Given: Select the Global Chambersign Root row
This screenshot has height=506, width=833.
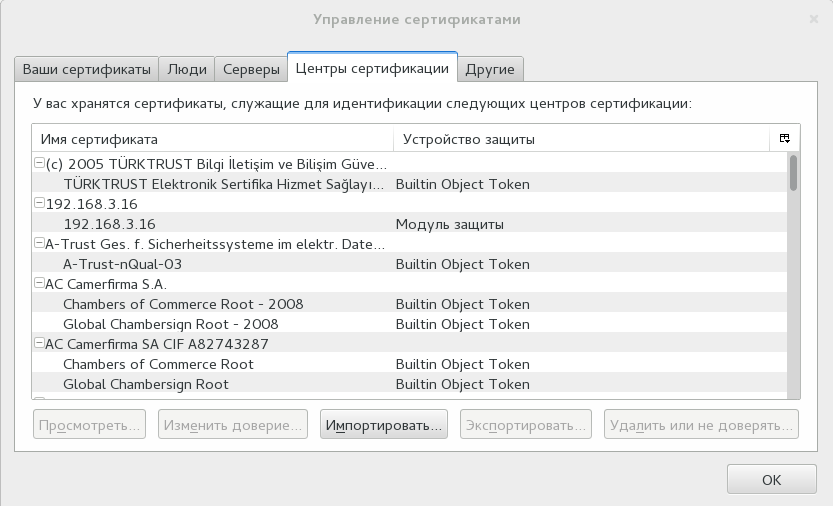Looking at the screenshot, I should [x=409, y=384].
